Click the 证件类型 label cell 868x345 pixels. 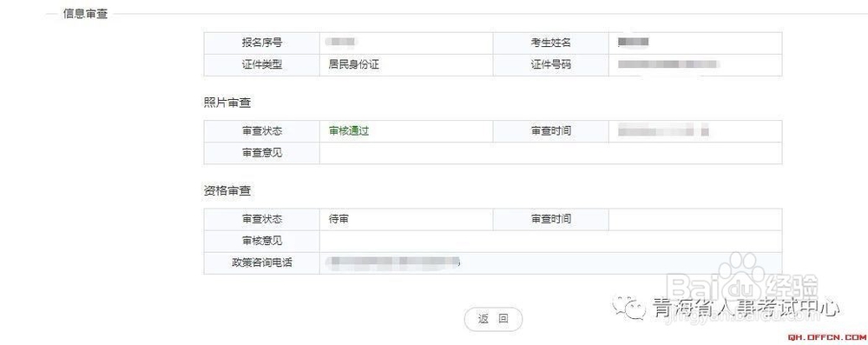click(x=262, y=65)
